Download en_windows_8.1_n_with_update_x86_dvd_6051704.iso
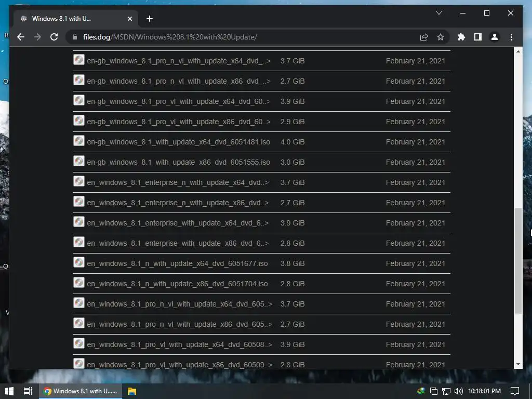Screen dimensions: 532x399 177,284
